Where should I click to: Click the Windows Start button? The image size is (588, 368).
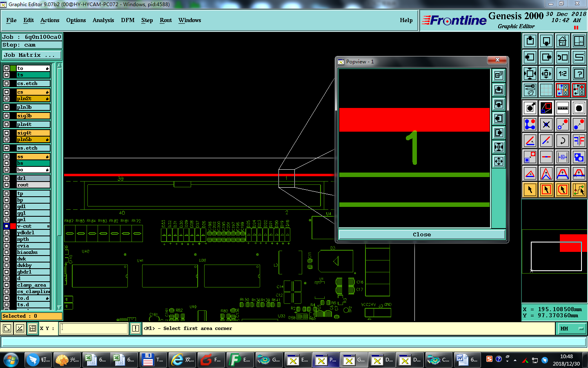click(11, 360)
